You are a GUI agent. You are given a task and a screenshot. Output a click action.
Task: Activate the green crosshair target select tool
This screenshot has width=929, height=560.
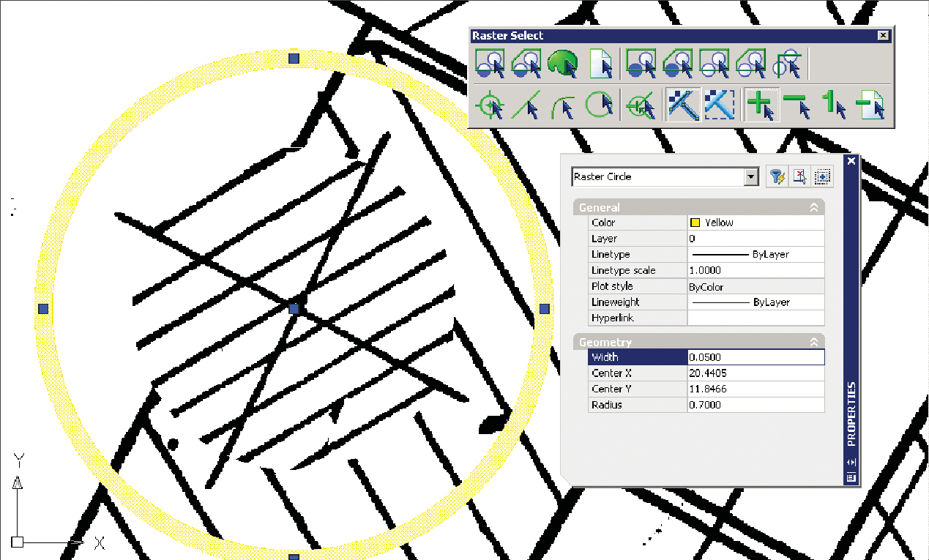490,104
